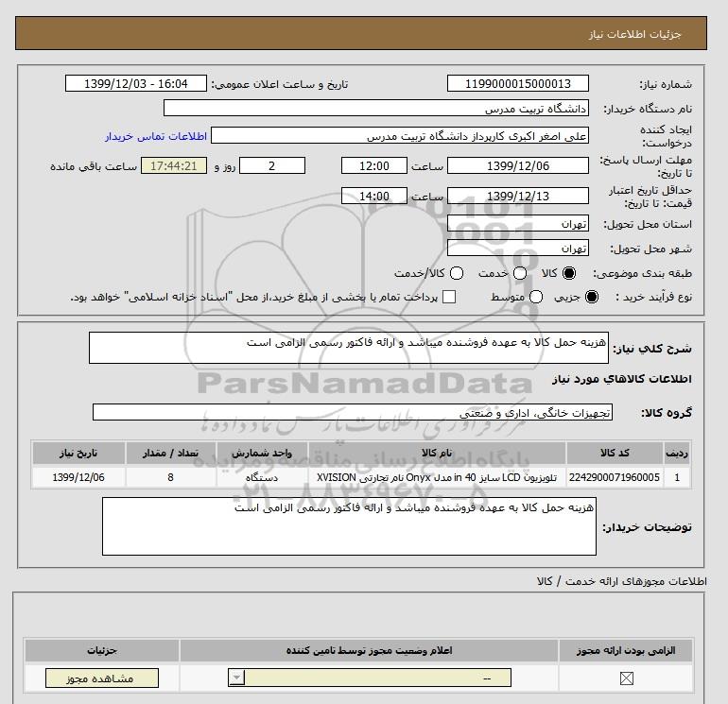
Task: Click the جزئیات column header
Action: (102, 651)
